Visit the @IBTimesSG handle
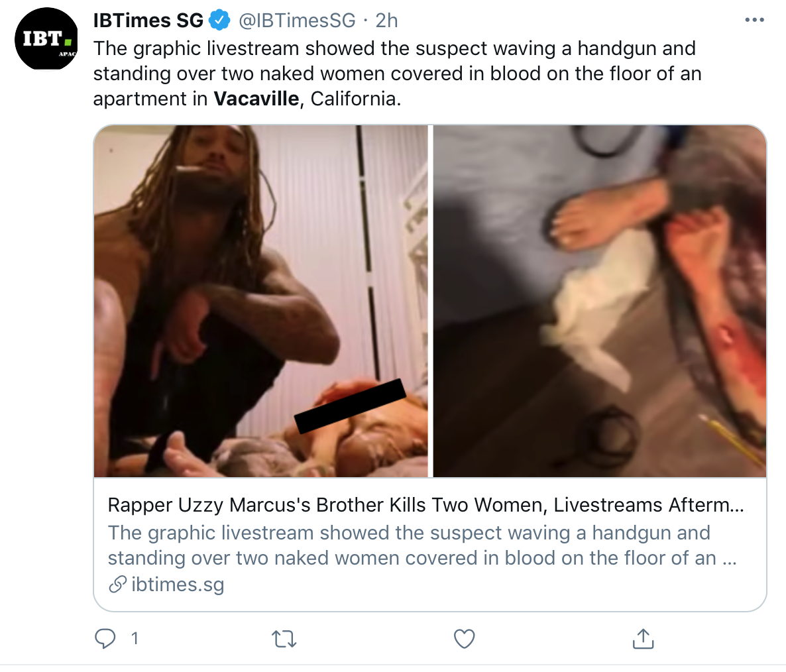Screen dimensions: 786x672 (297, 21)
